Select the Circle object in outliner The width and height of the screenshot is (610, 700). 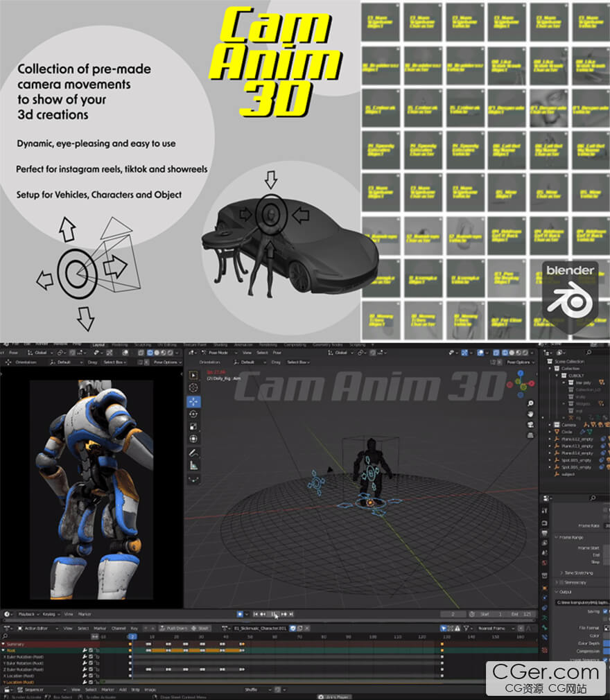coord(567,432)
